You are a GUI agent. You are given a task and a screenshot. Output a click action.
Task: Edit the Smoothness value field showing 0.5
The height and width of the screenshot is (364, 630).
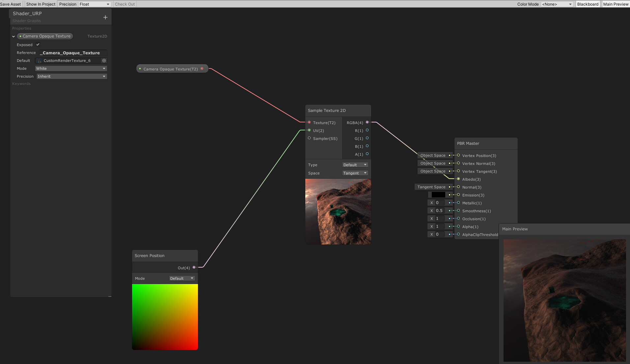pyautogui.click(x=439, y=210)
